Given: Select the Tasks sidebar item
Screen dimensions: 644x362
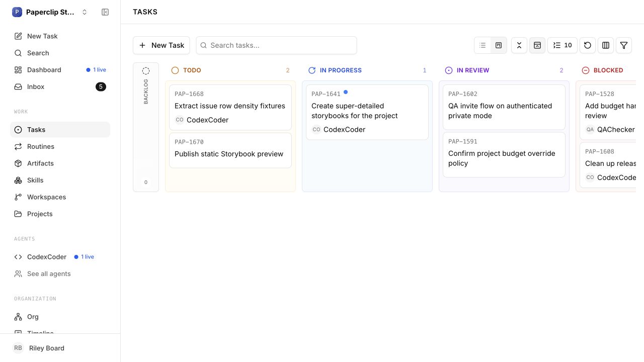Looking at the screenshot, I should [60, 130].
